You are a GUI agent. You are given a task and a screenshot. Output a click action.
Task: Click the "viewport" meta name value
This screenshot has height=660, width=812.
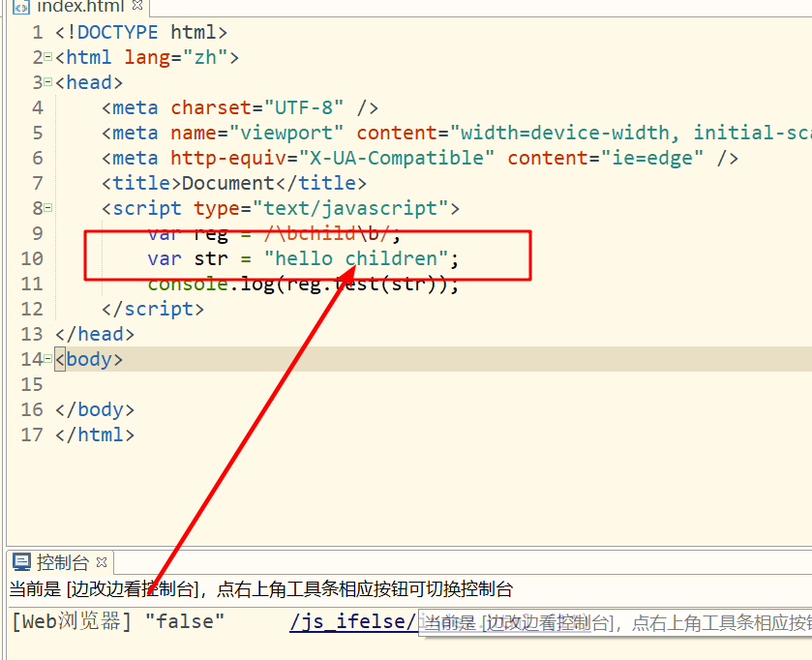click(x=286, y=133)
